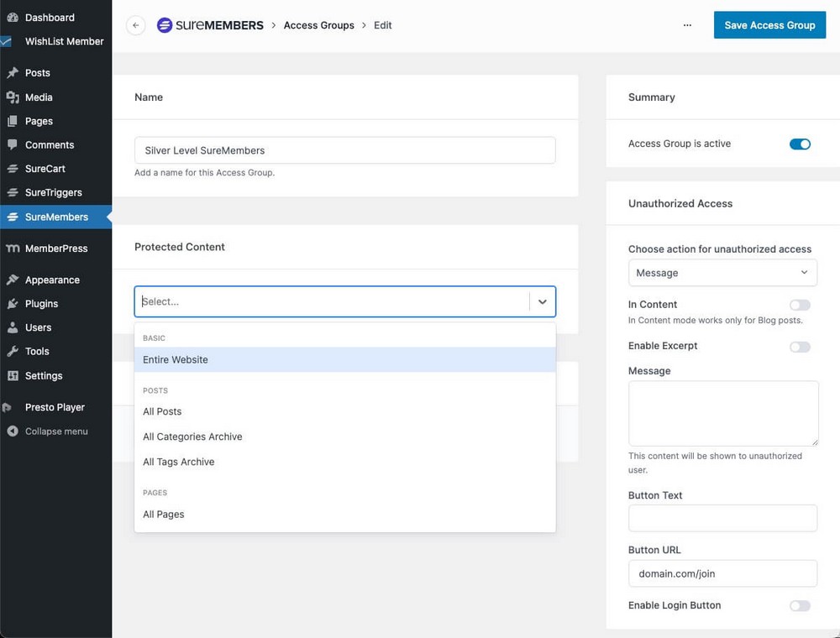Image resolution: width=840 pixels, height=638 pixels.
Task: Click the Presto Player icon
Action: pyautogui.click(x=8, y=407)
